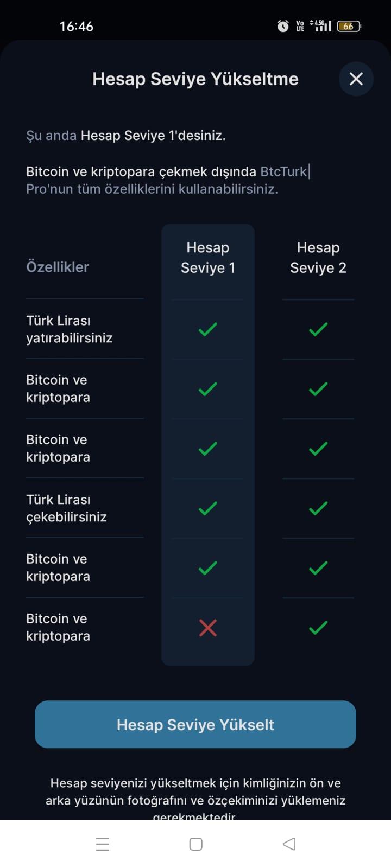Select the Hesap Seviye 2 column header
The height and width of the screenshot is (868, 391).
coord(318,258)
